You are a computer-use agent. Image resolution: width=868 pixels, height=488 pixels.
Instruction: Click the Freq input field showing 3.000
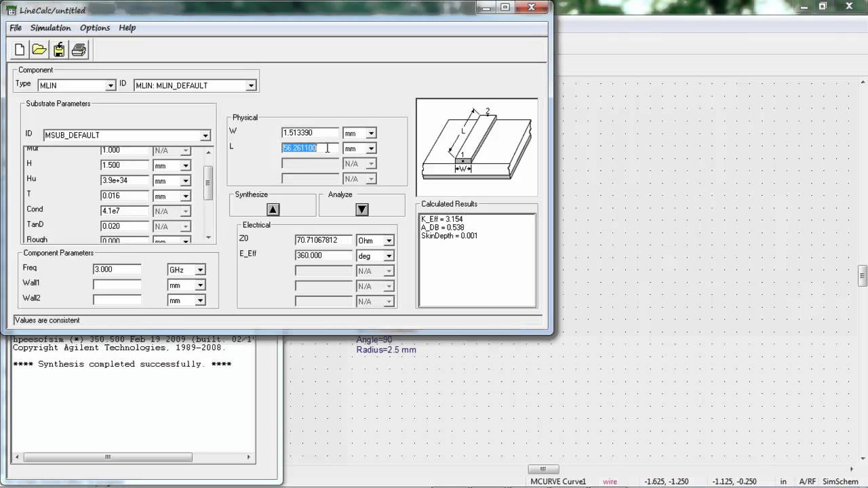pyautogui.click(x=117, y=269)
